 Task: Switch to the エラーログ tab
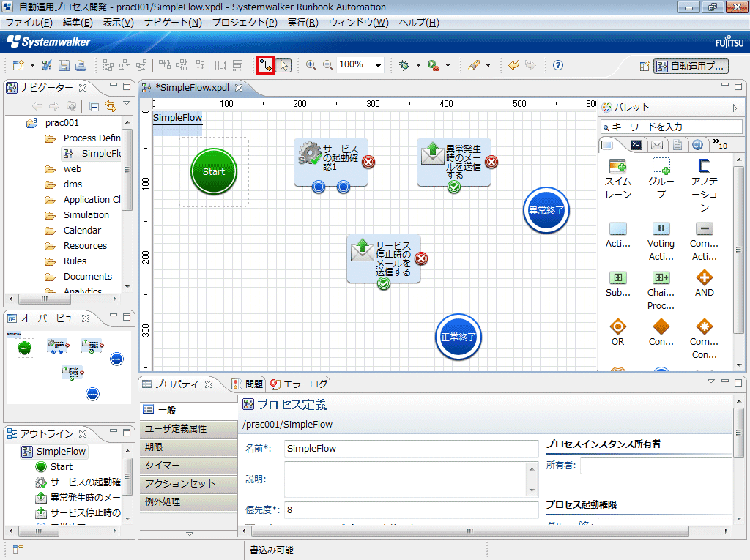click(x=300, y=384)
